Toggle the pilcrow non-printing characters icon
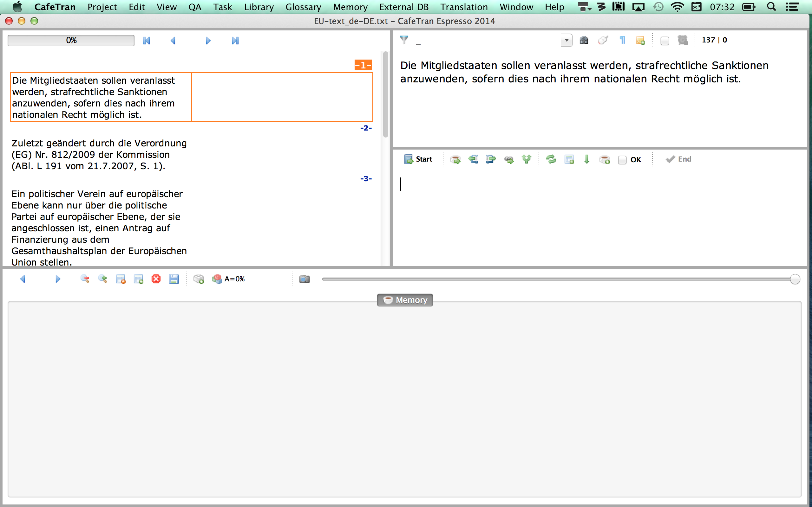Image resolution: width=812 pixels, height=507 pixels. (622, 40)
